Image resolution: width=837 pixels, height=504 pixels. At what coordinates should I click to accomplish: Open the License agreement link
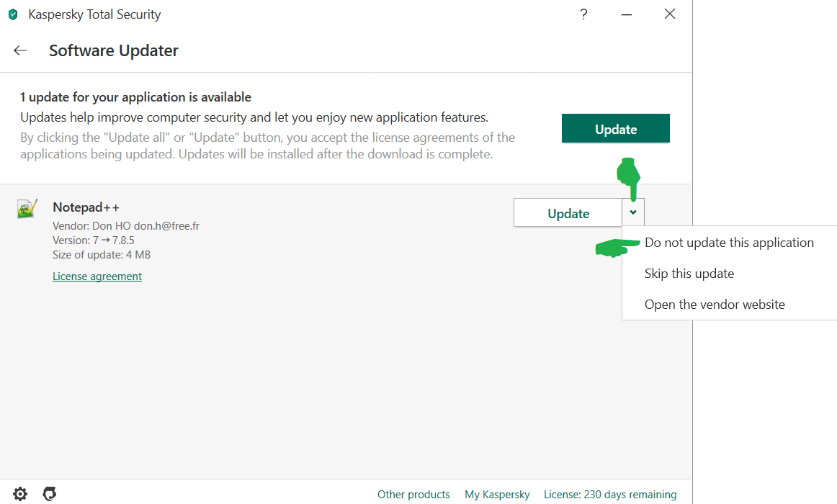(x=97, y=276)
